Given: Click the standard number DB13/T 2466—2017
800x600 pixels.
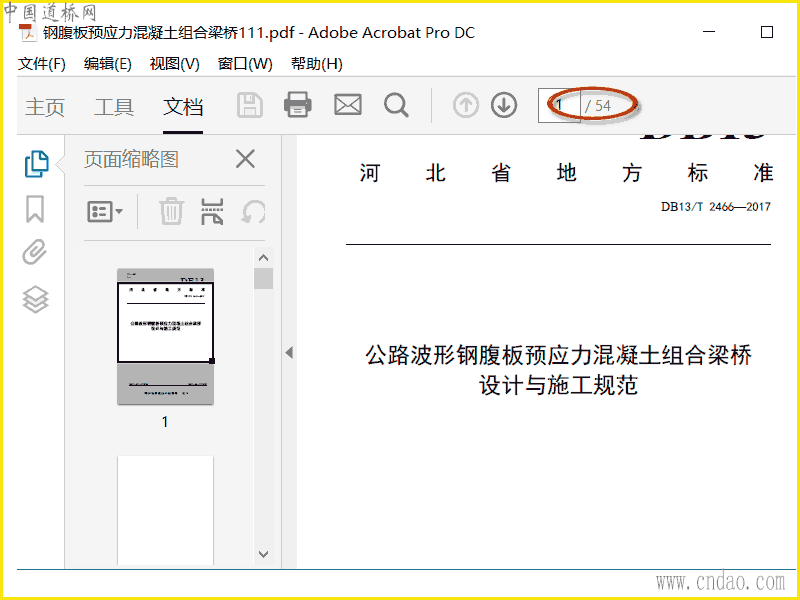Looking at the screenshot, I should [716, 207].
